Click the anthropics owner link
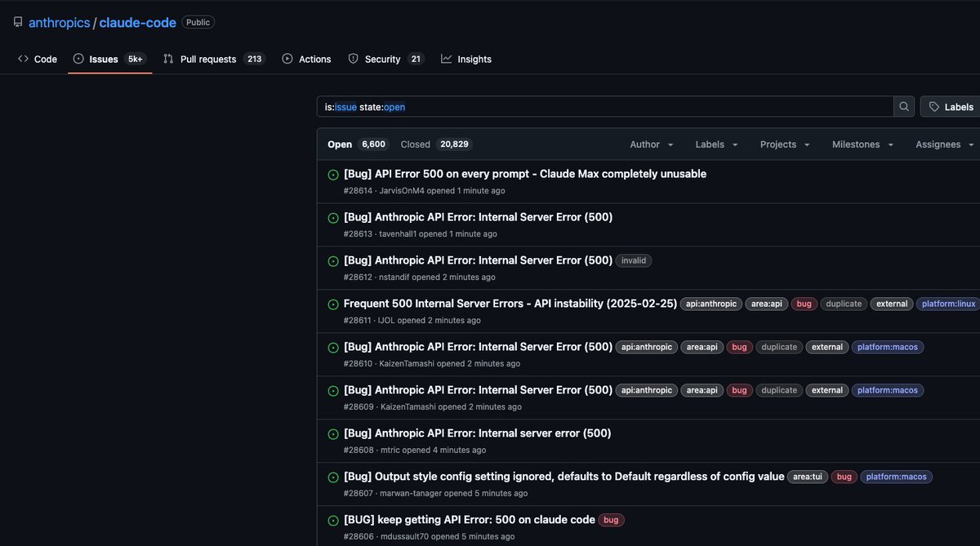This screenshot has height=546, width=980. click(60, 23)
